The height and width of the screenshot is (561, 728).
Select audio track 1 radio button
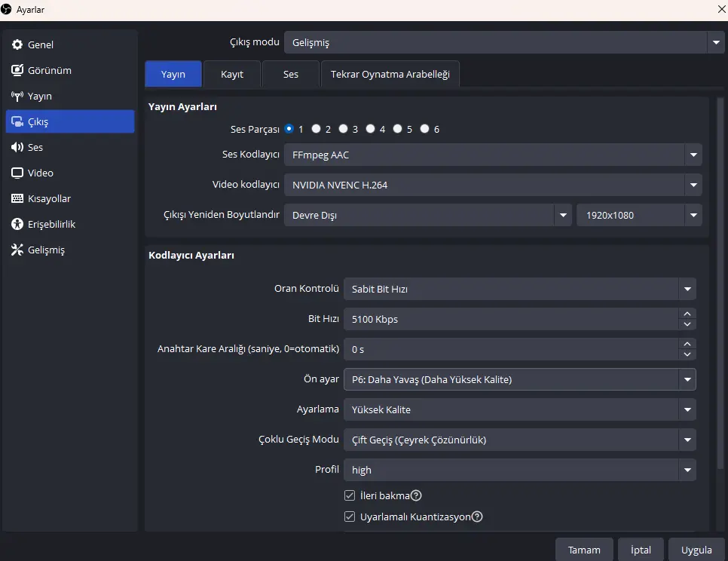tap(289, 129)
